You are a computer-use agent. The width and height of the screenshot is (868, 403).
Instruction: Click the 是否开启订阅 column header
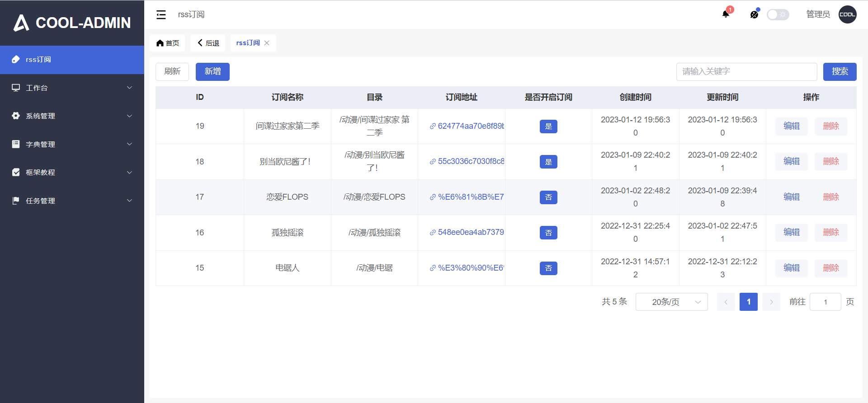548,97
